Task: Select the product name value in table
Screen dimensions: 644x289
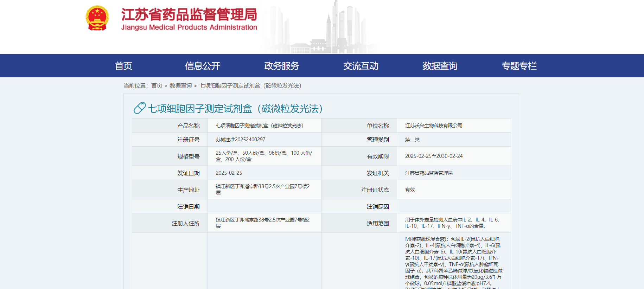Action: pyautogui.click(x=259, y=126)
